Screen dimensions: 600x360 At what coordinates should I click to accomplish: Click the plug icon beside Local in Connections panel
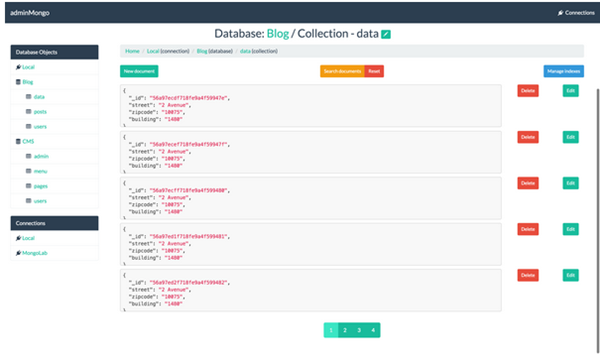18,238
